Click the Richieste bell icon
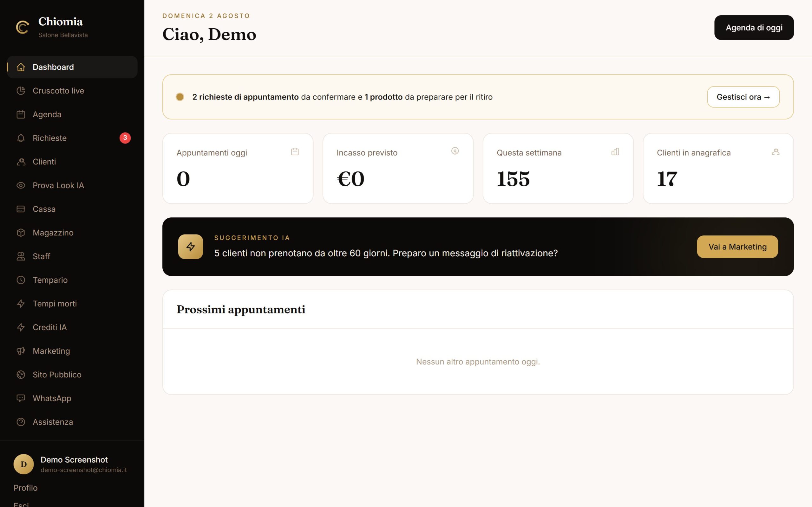This screenshot has width=812, height=507. pos(21,138)
